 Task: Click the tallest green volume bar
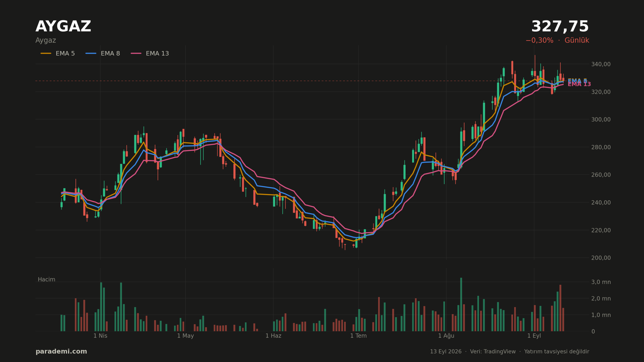[461, 304]
